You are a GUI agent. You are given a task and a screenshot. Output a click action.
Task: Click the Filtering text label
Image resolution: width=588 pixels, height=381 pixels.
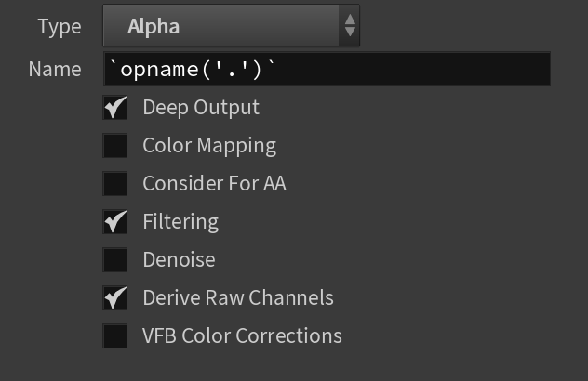point(180,222)
